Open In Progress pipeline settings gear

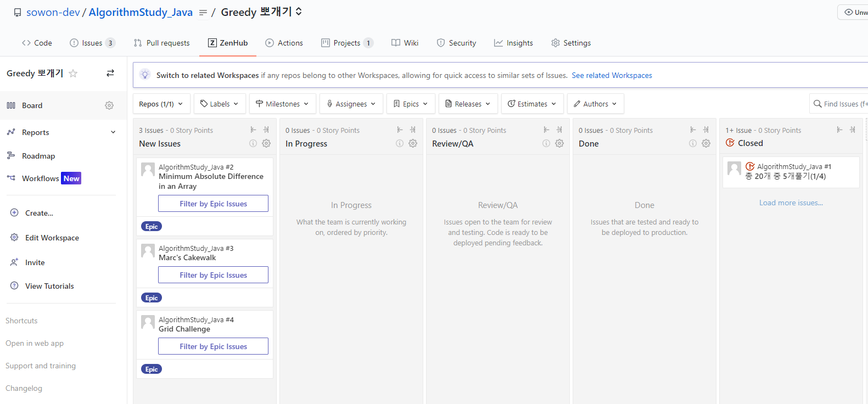coord(413,143)
